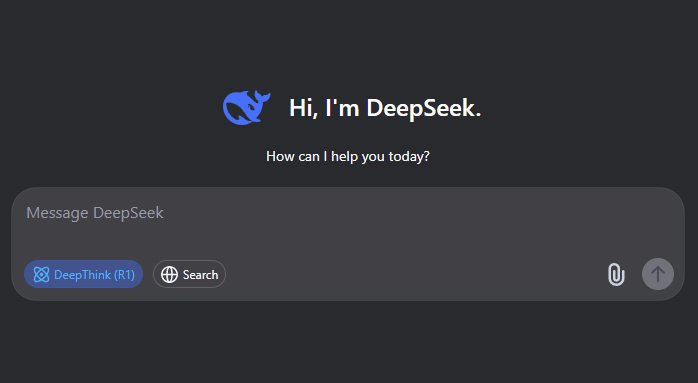The width and height of the screenshot is (698, 383).
Task: Attach a file with the paperclip icon
Action: (616, 274)
